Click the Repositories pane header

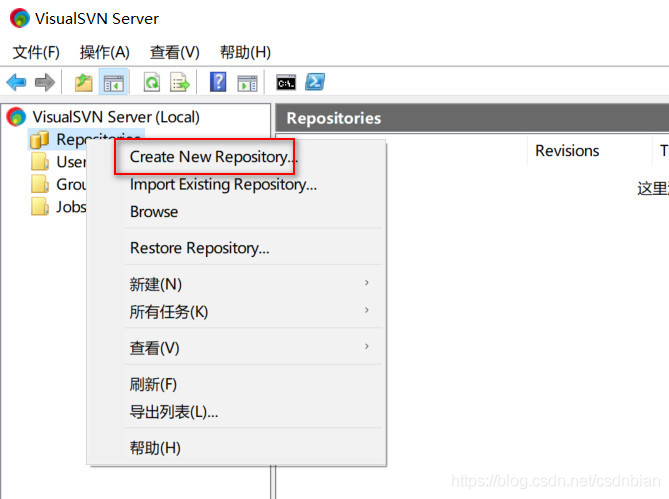tap(472, 118)
